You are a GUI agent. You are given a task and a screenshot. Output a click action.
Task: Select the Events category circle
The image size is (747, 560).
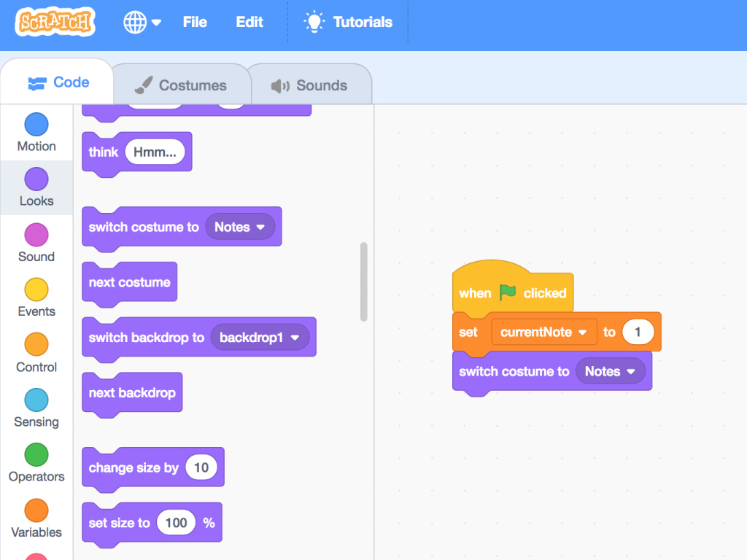point(36,289)
